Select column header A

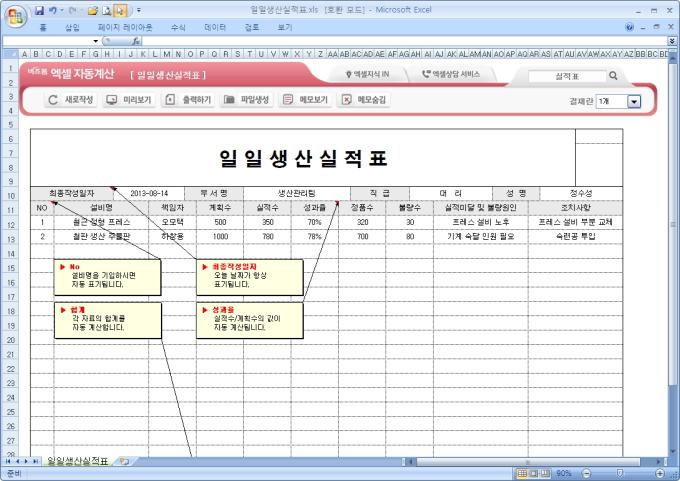click(x=25, y=54)
